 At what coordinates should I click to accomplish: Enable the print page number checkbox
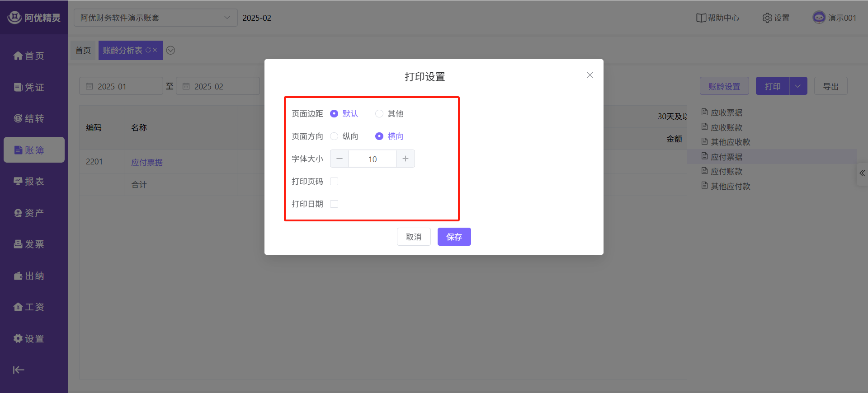pos(334,182)
